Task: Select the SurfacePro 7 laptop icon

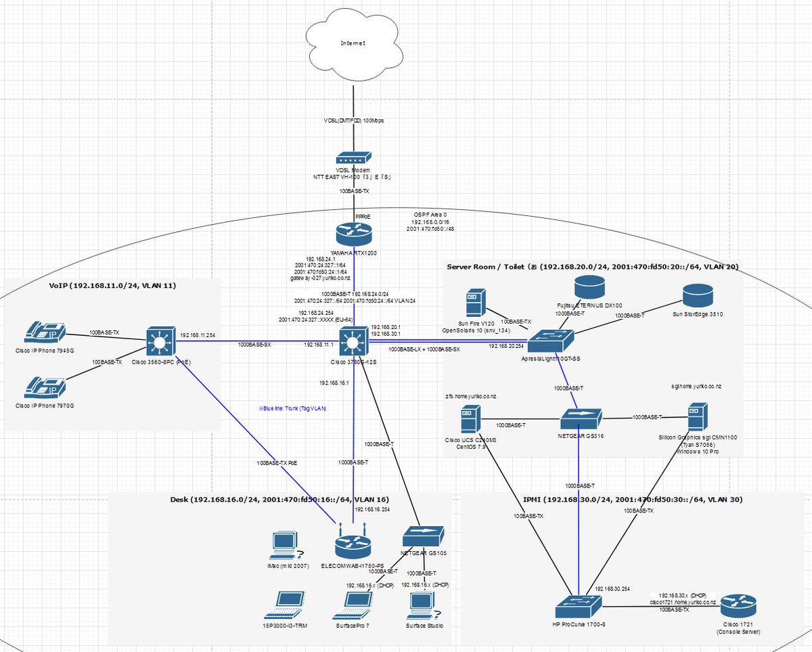Action: (352, 605)
